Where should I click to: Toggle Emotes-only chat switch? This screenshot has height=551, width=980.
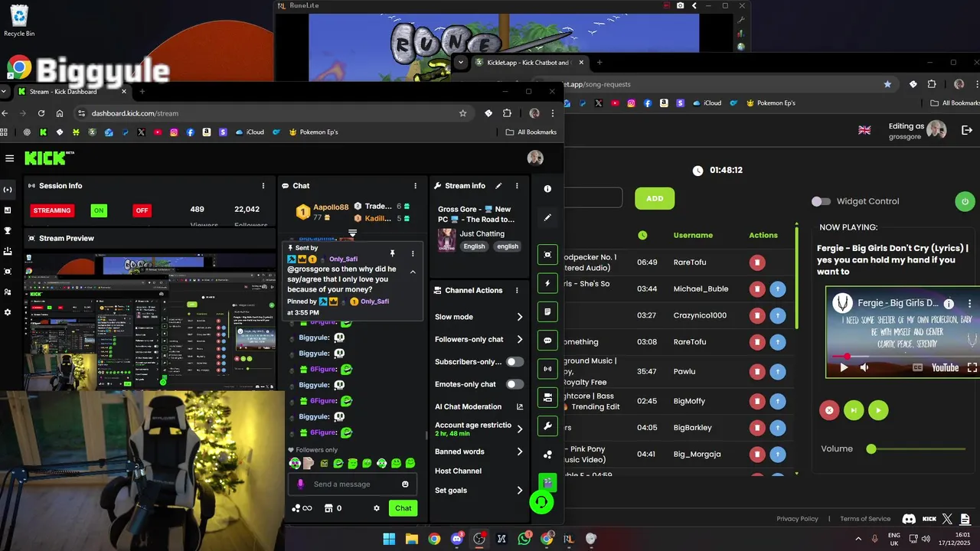[x=515, y=384]
